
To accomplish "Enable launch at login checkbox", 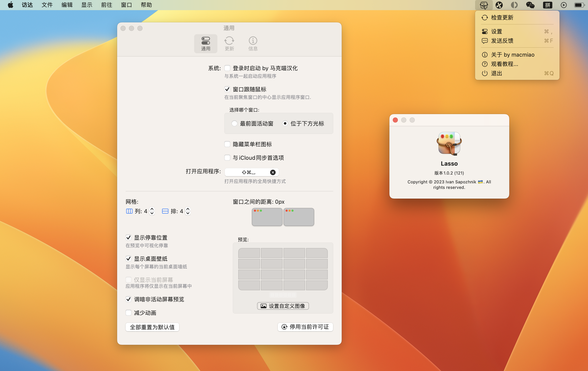I will tap(227, 68).
